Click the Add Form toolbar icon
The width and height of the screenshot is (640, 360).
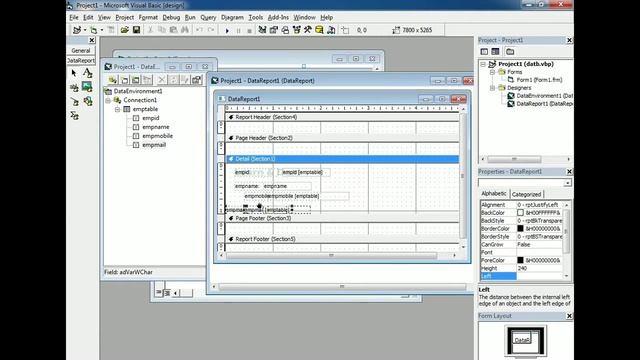pos(94,30)
